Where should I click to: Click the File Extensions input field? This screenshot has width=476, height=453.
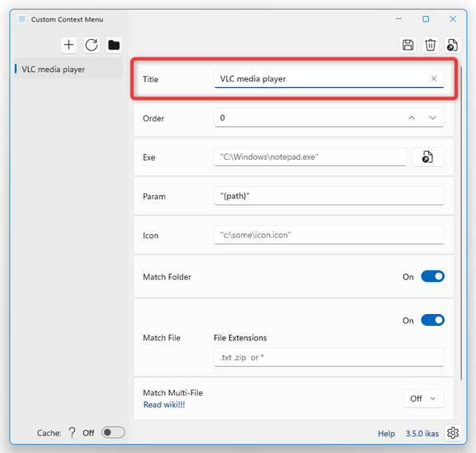(329, 357)
